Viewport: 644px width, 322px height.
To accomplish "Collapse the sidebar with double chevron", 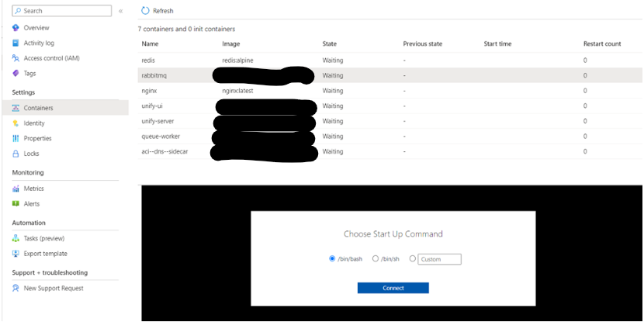I will coord(120,11).
